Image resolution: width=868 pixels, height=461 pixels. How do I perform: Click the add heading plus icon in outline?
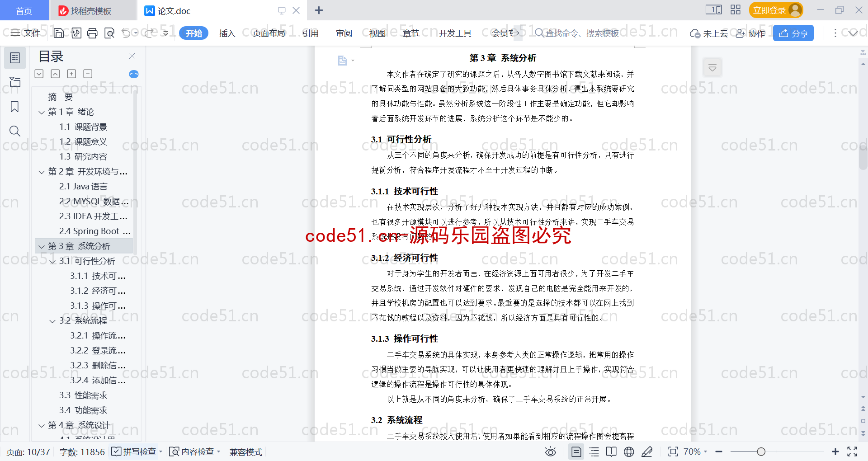pyautogui.click(x=71, y=74)
